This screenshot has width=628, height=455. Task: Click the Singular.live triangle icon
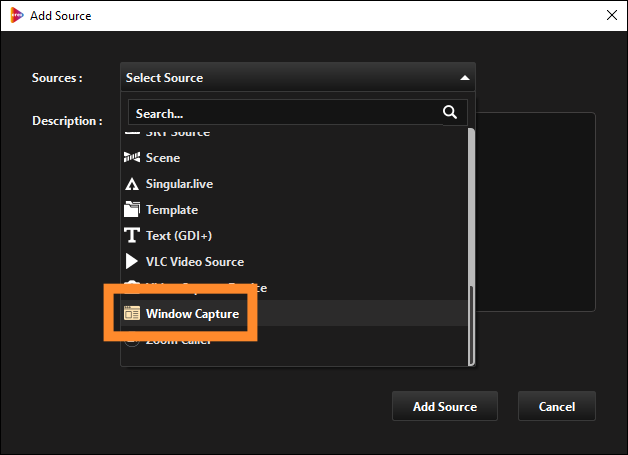point(132,184)
